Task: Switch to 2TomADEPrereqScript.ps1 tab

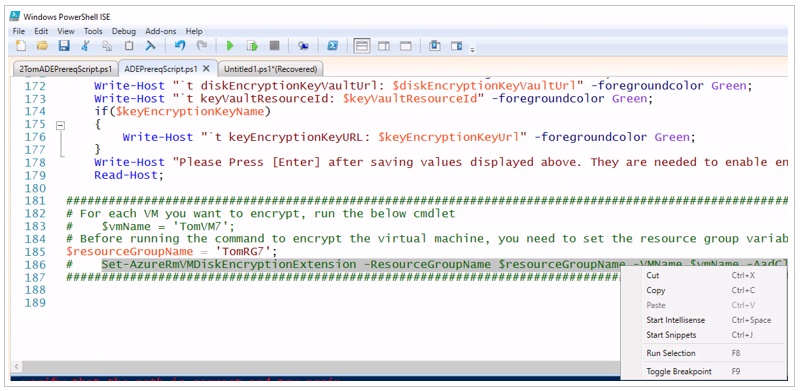Action: click(x=65, y=69)
